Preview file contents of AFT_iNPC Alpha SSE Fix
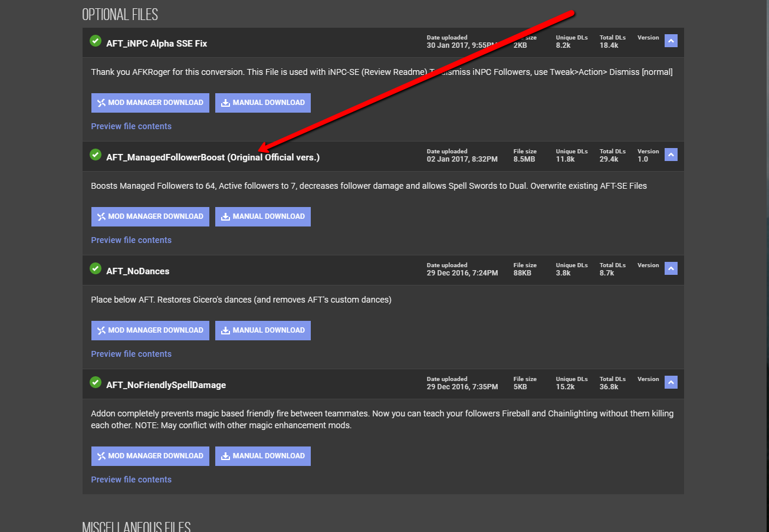The height and width of the screenshot is (532, 769). pos(131,126)
